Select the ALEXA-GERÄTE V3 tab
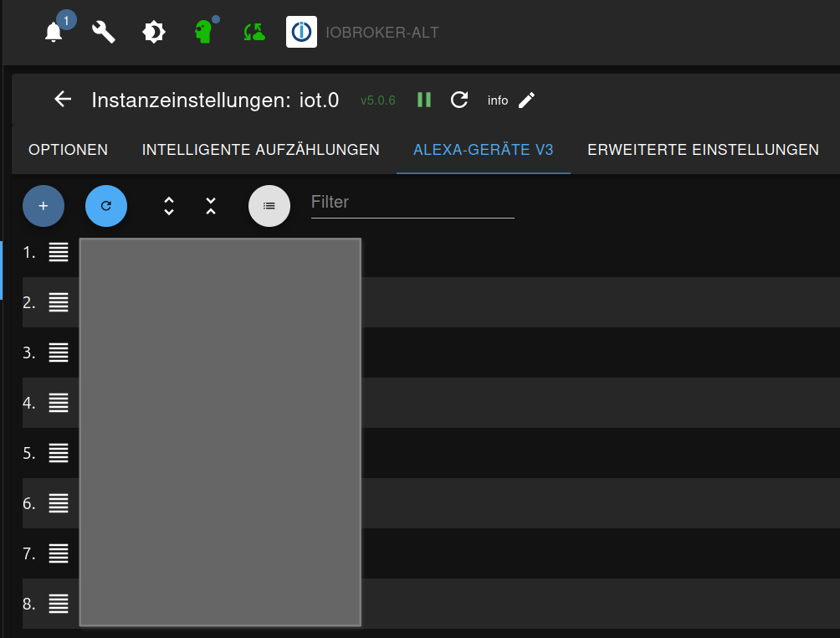This screenshot has width=840, height=638. (x=484, y=150)
